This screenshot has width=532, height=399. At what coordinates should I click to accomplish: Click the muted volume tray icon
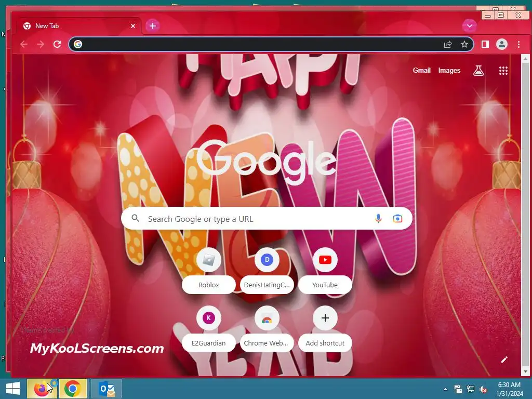483,389
